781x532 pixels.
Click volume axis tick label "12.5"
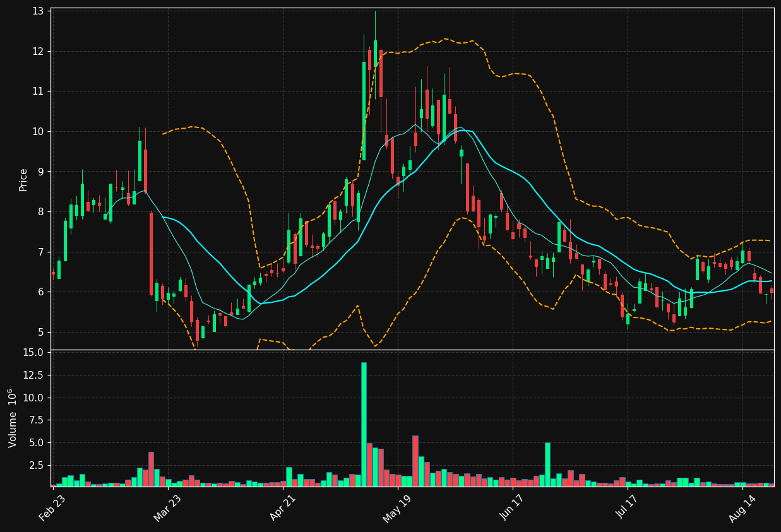click(x=33, y=375)
